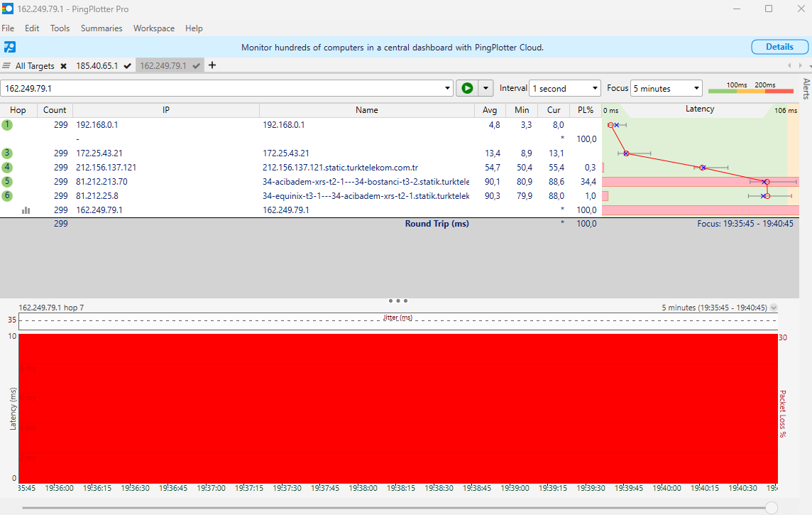
Task: Select IP cell 192.168.0.1
Action: (x=97, y=125)
